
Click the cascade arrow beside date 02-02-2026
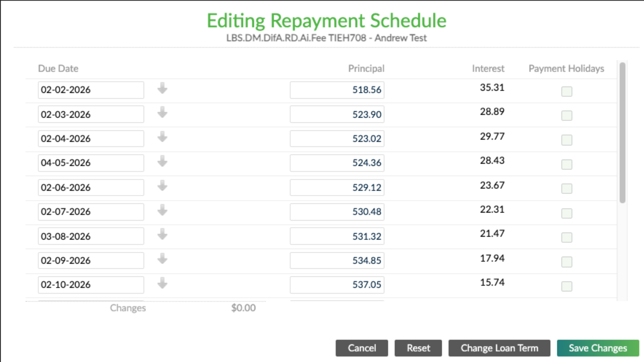pyautogui.click(x=162, y=90)
